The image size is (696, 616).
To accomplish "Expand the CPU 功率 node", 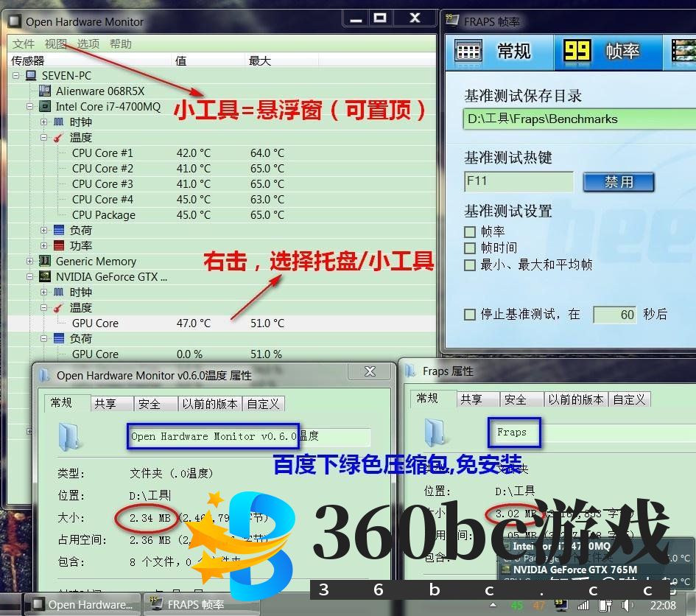I will tap(44, 246).
